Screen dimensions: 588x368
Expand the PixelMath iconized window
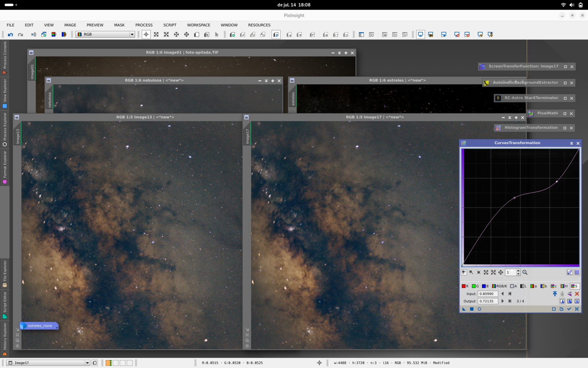pyautogui.click(x=565, y=113)
